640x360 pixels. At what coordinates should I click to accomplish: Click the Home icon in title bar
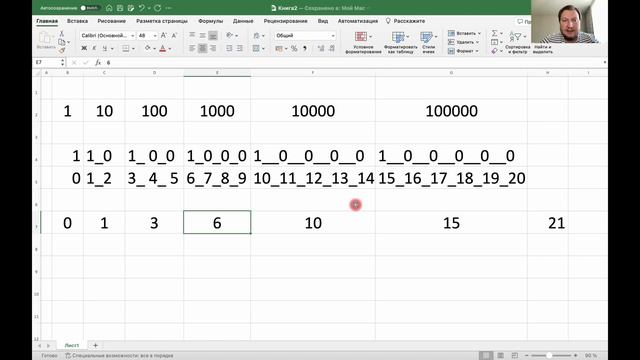(x=109, y=8)
